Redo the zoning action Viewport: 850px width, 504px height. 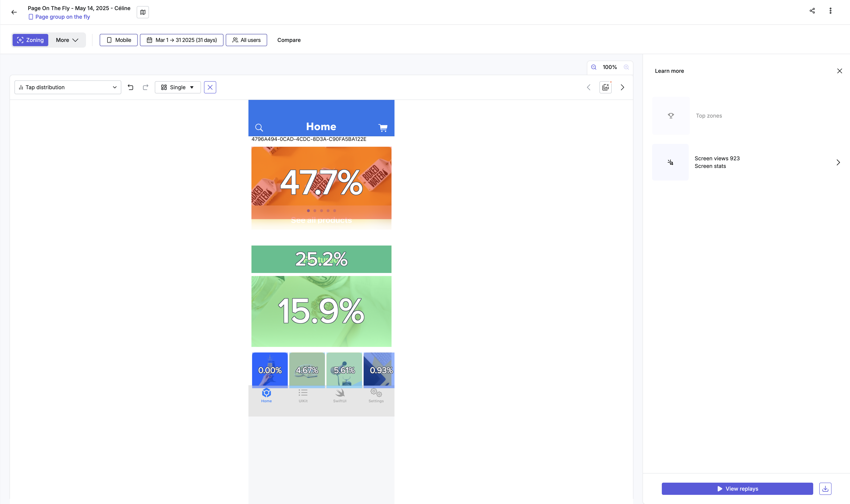(x=145, y=87)
